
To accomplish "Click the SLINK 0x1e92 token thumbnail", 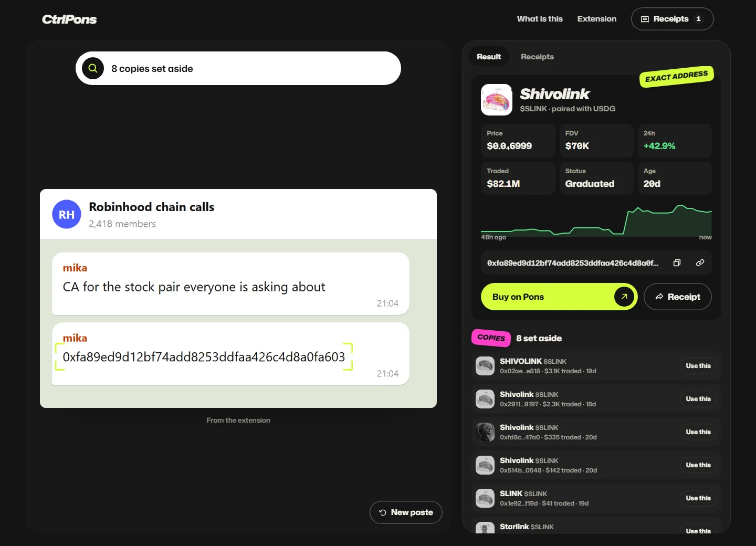I will (485, 498).
